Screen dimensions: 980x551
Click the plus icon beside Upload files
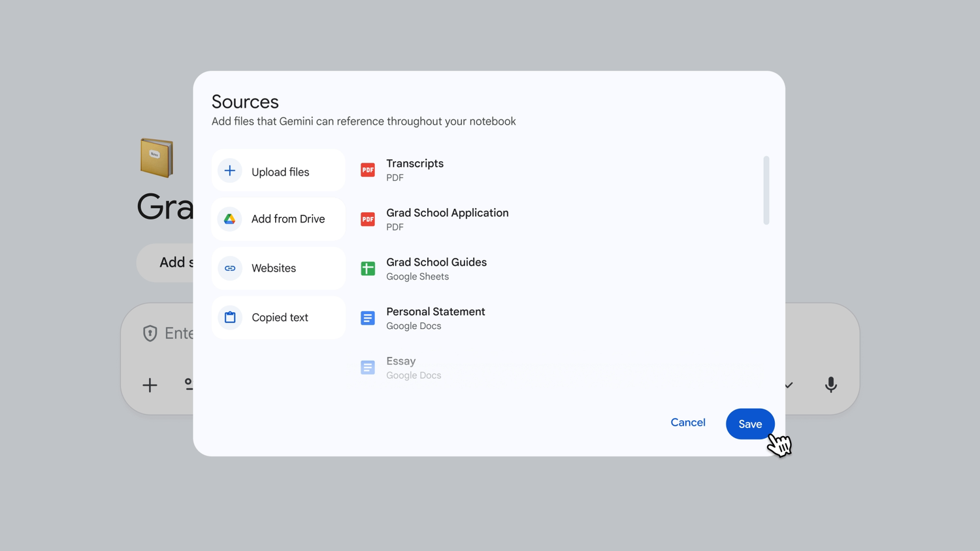tap(230, 171)
